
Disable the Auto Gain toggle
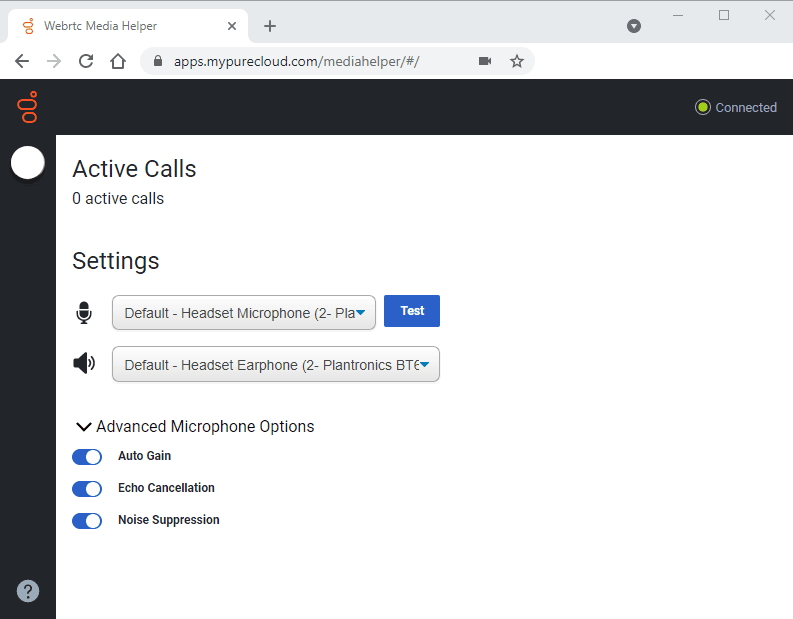[87, 456]
